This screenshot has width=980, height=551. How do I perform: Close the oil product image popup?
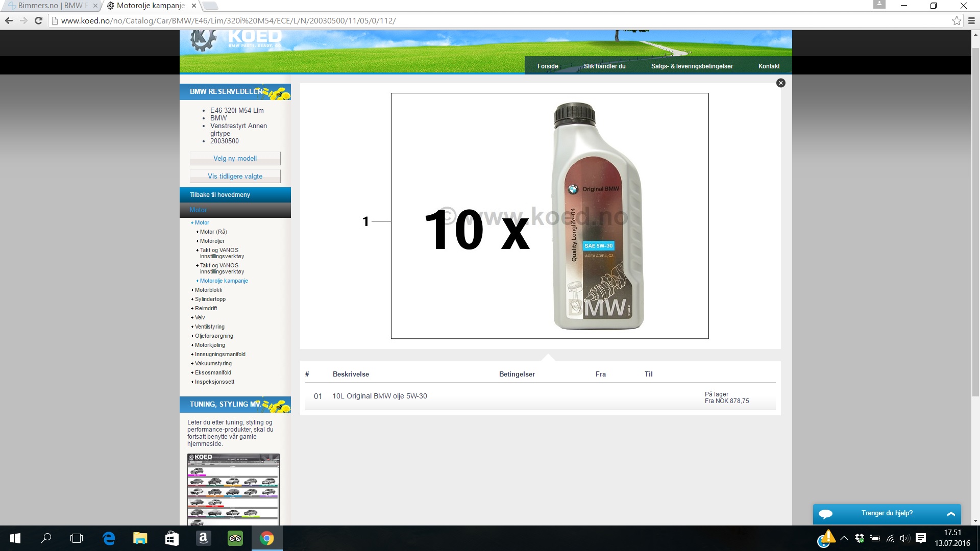click(780, 83)
